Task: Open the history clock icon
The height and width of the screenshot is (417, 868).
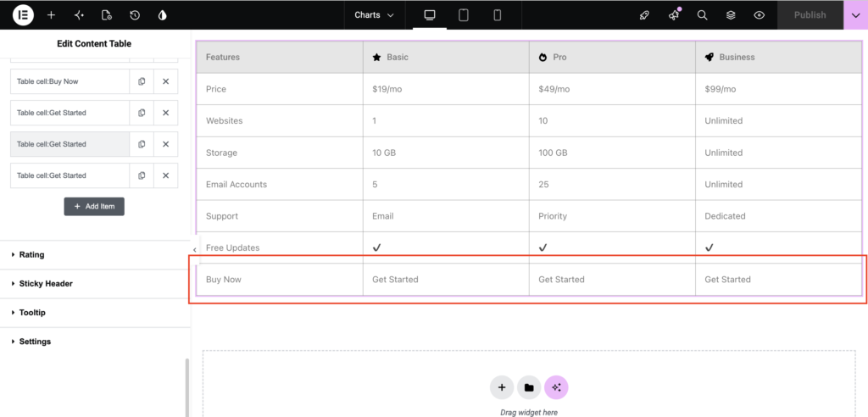Action: (x=135, y=15)
